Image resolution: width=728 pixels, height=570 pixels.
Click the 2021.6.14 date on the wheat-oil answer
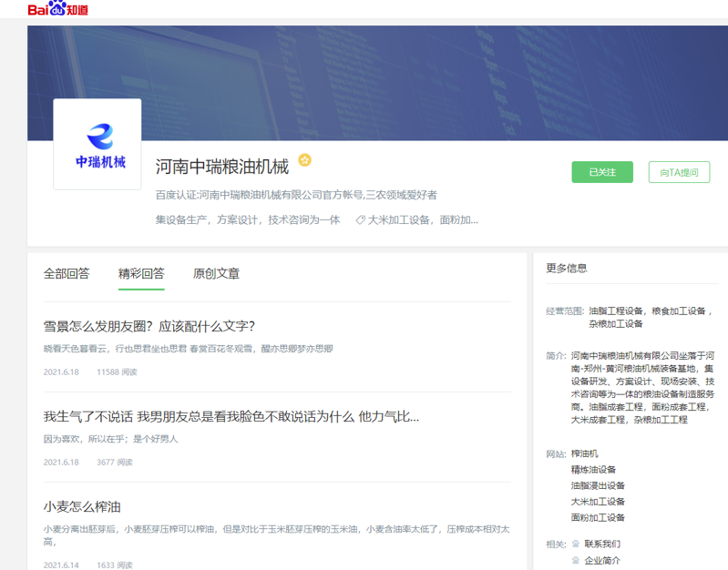[x=61, y=565]
